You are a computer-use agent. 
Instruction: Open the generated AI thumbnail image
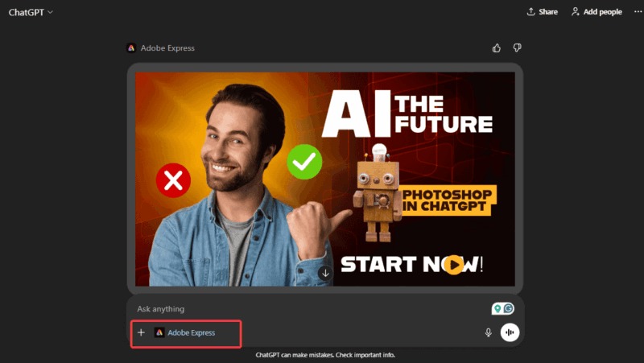(x=325, y=179)
